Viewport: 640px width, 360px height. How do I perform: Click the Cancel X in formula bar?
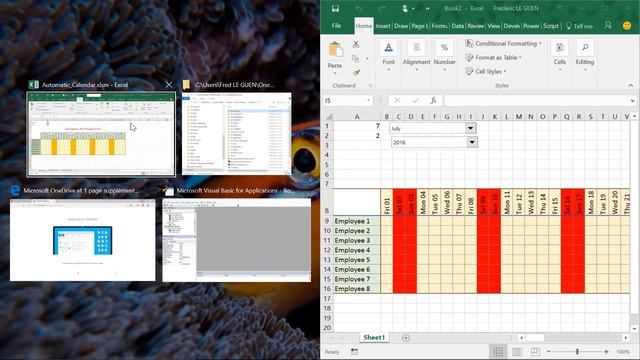(x=397, y=100)
